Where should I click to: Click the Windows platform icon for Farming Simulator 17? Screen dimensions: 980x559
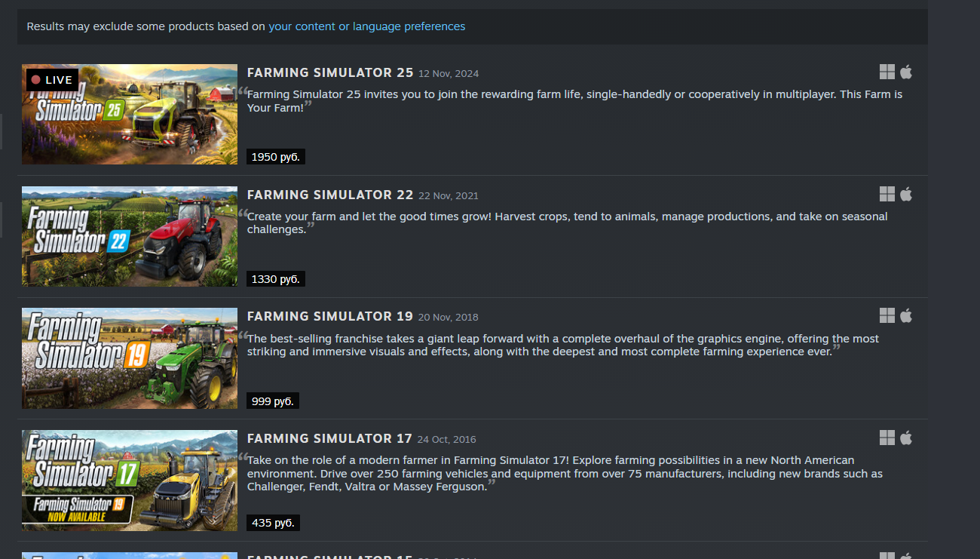point(887,438)
